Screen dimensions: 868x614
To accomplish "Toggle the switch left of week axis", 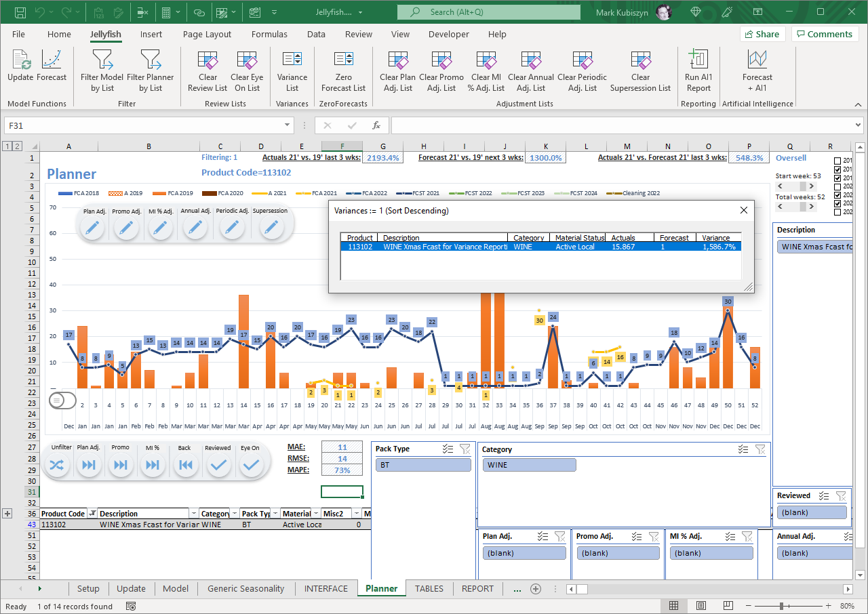I will pyautogui.click(x=62, y=401).
